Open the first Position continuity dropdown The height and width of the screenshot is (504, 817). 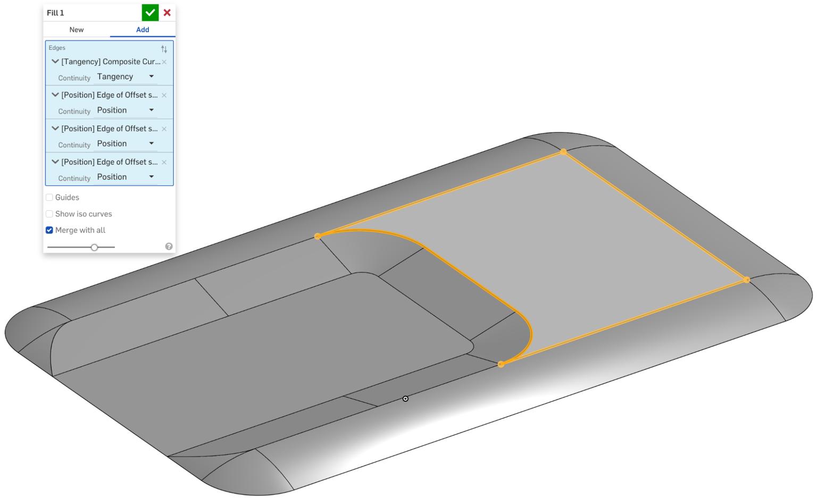[x=151, y=110]
